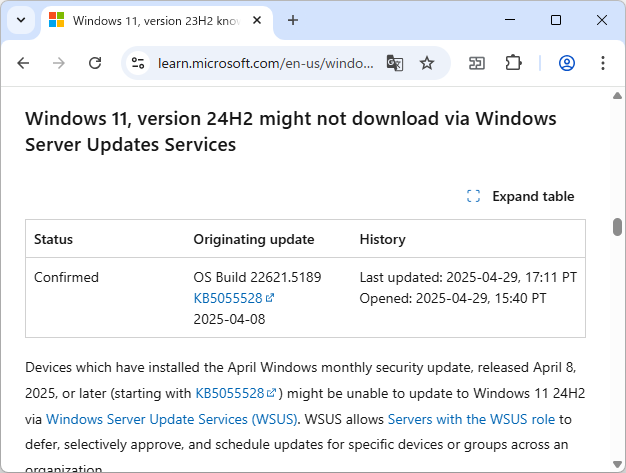Image resolution: width=626 pixels, height=473 pixels.
Task: Select the Windows 11 version 23H2 tab
Action: 150,20
